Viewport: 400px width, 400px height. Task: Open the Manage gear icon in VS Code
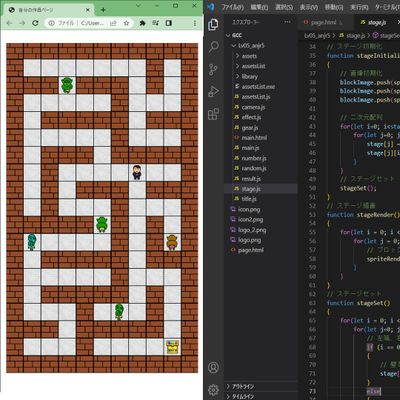(x=213, y=389)
